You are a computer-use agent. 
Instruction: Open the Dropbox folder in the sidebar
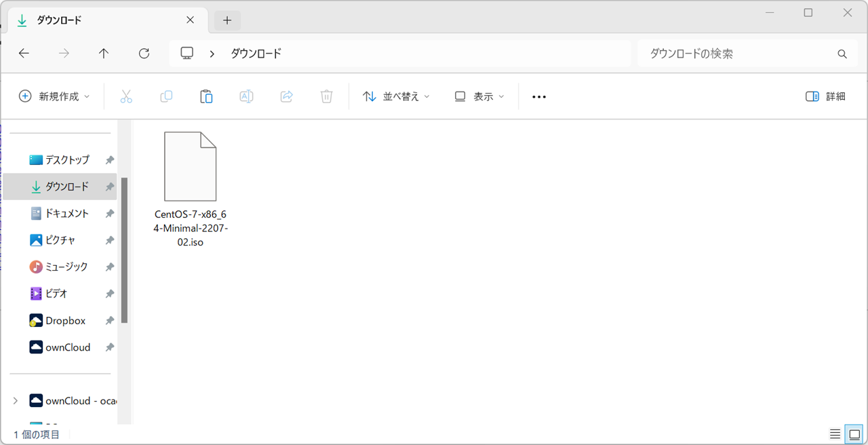tap(66, 320)
